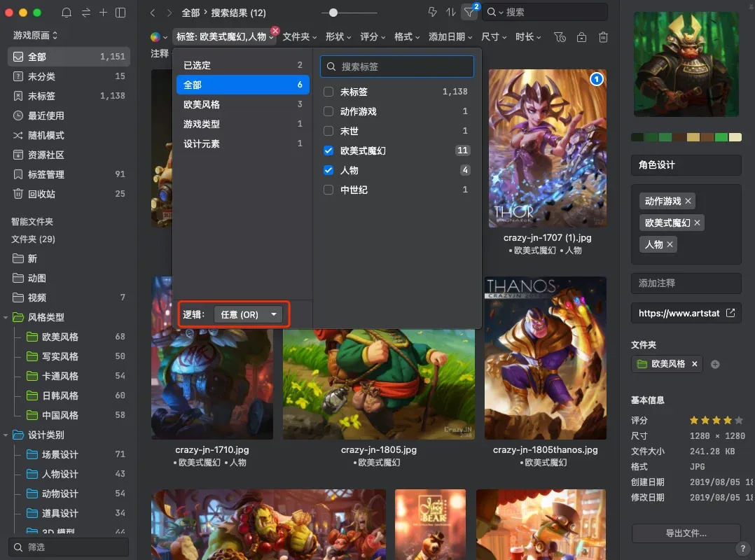
Task: Open the 尺寸 filter dropdown
Action: tap(494, 37)
